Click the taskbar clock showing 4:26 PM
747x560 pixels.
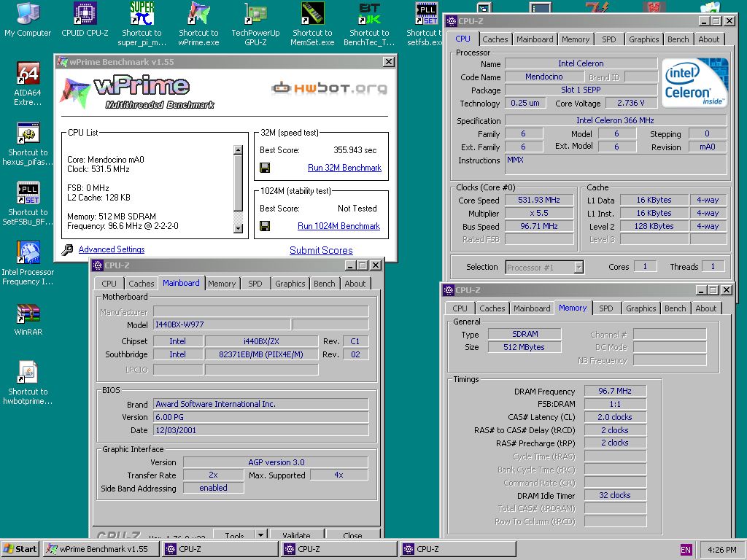[721, 550]
